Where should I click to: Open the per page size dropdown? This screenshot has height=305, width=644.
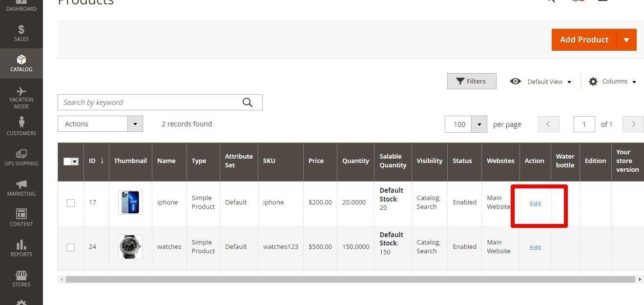(x=479, y=124)
